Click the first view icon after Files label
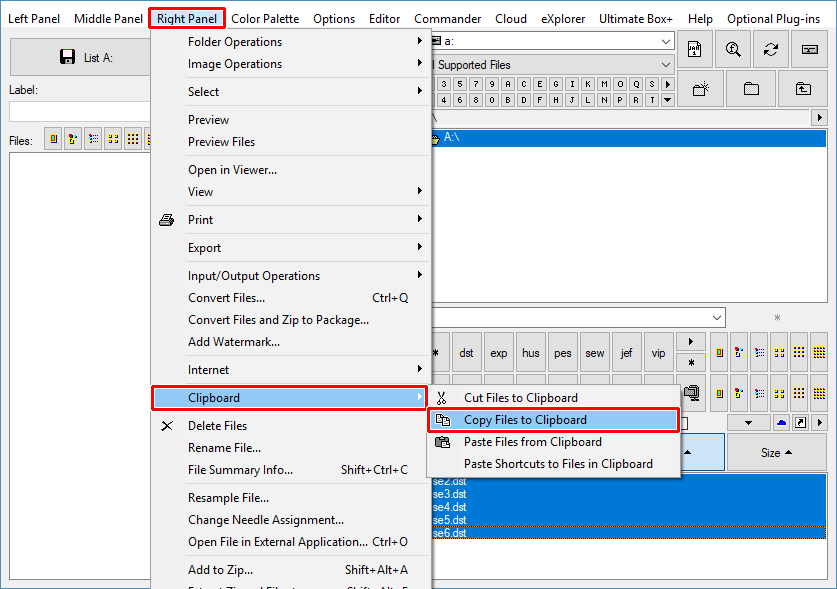 [x=53, y=139]
